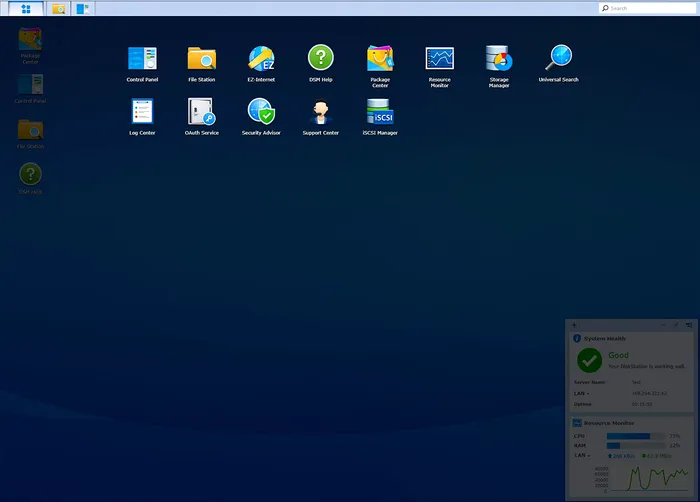Click the 'Good' status text
700x502 pixels.
(x=618, y=355)
